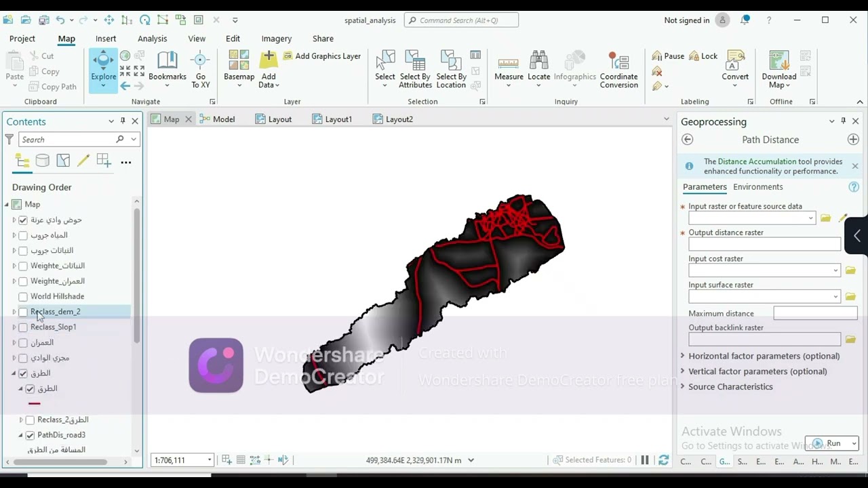The image size is (868, 488).
Task: Expand the Reclass_dem_2 layer tree
Action: (x=14, y=312)
